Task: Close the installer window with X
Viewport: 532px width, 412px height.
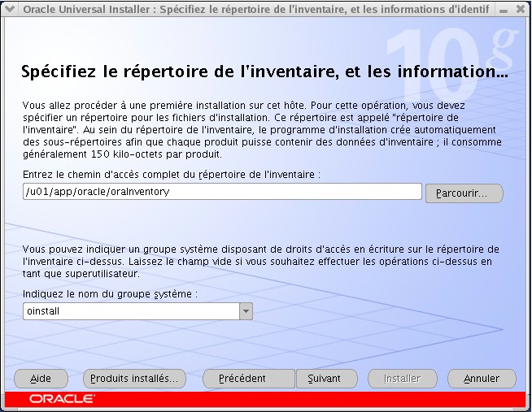Action: (x=521, y=10)
